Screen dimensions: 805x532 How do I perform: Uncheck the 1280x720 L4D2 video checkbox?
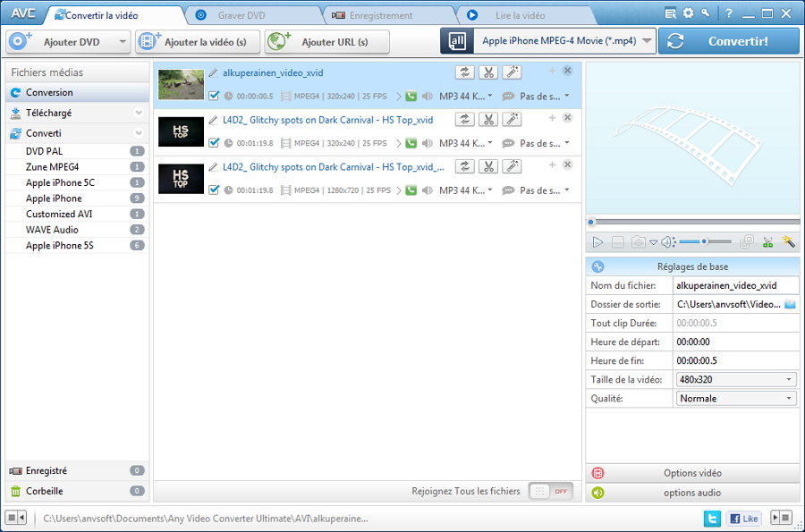click(x=214, y=190)
